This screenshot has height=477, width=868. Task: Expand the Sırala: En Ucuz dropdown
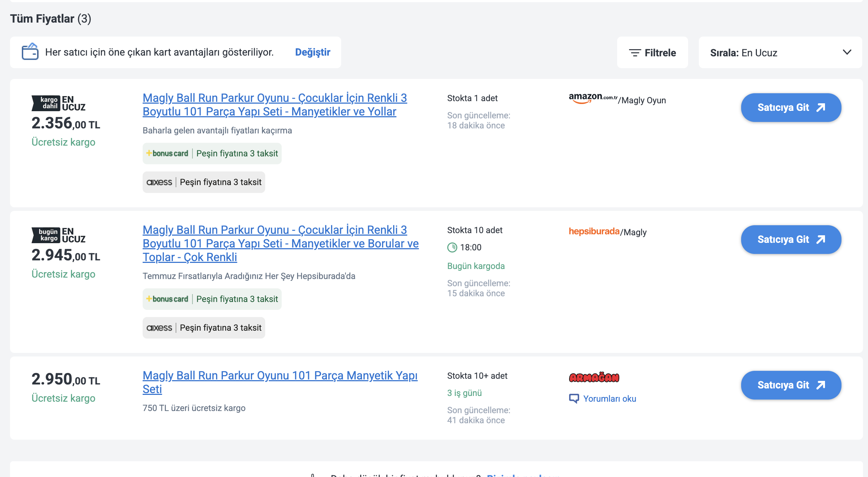pyautogui.click(x=780, y=52)
